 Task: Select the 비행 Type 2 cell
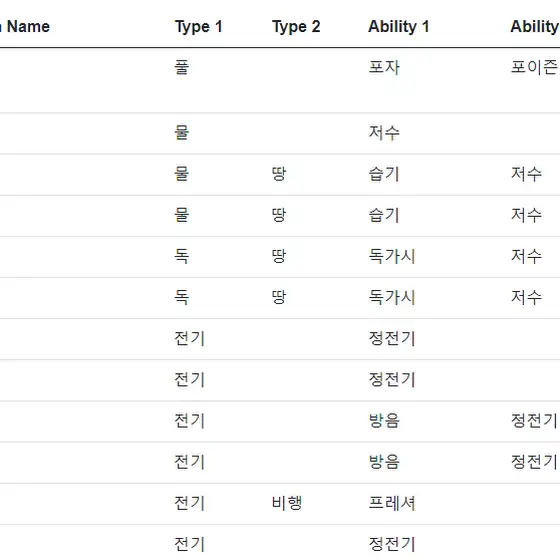pyautogui.click(x=287, y=503)
